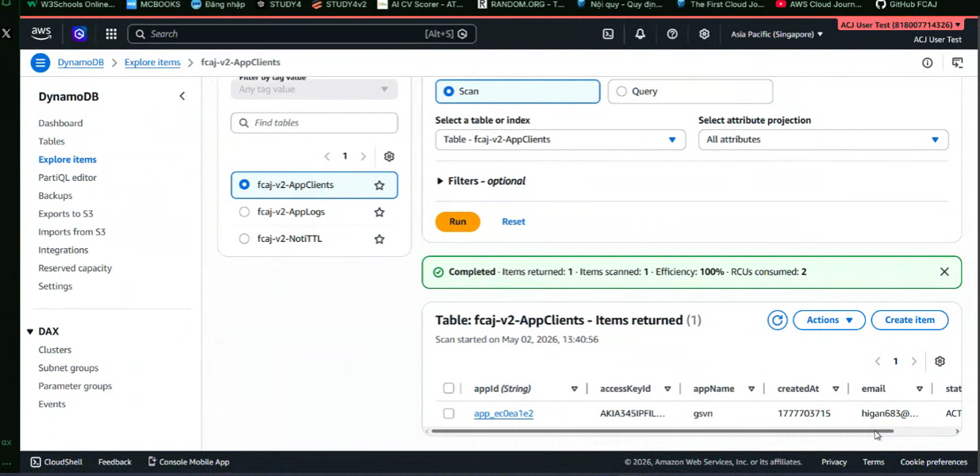Go to next page of returned items

(x=914, y=361)
